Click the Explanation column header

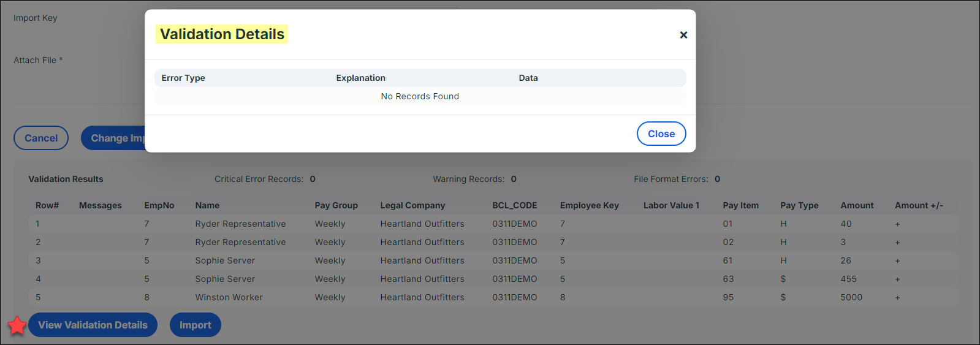360,78
